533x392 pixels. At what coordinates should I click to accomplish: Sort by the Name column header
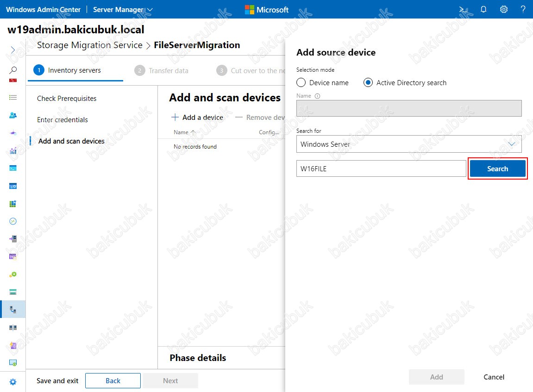pos(184,132)
